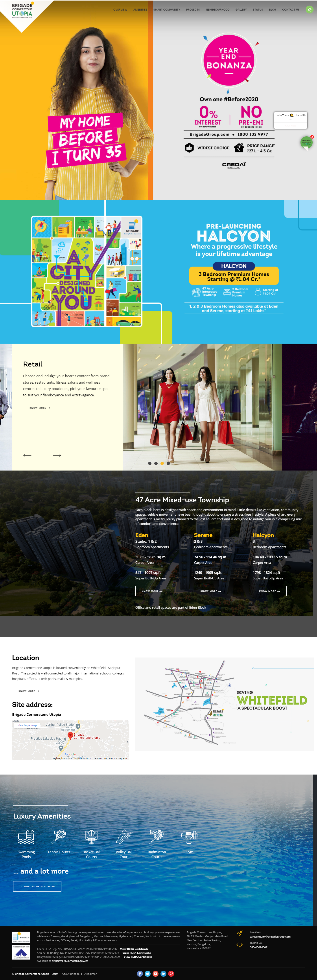317x980 pixels.
Task: Click the Giving Whitefield location map image
Action: (x=225, y=704)
